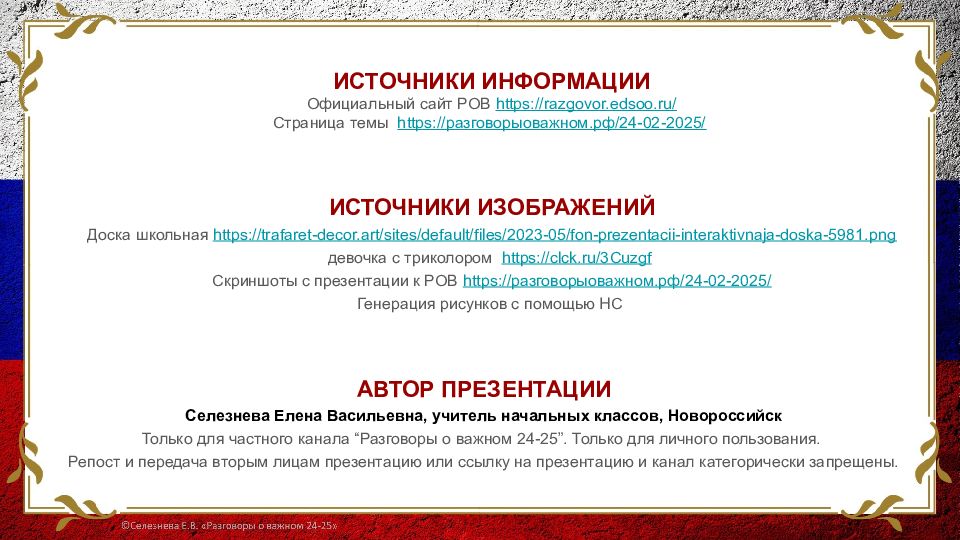Open the Страница темы link разговорыоважном.рф/24-02-2025
This screenshot has width=960, height=540.
[x=551, y=122]
